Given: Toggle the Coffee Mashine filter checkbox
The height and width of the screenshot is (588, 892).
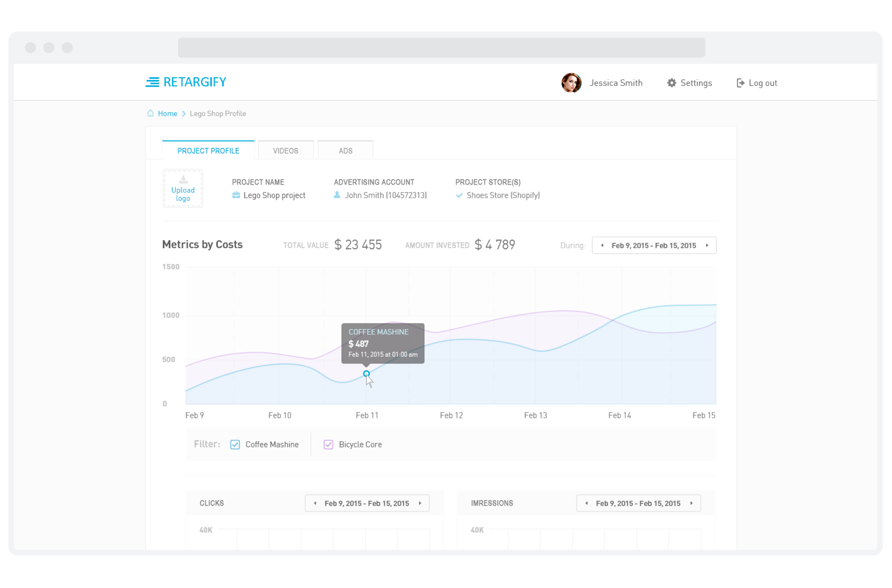Looking at the screenshot, I should (x=236, y=444).
